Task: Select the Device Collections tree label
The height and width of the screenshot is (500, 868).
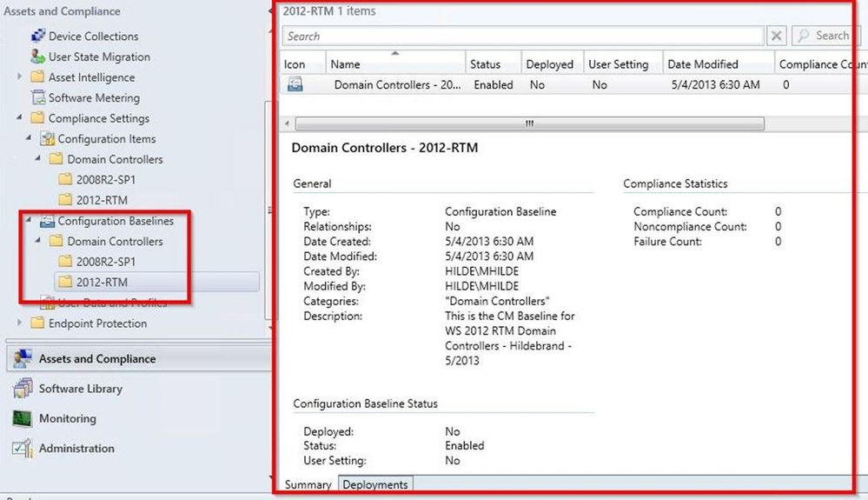Action: pos(94,36)
